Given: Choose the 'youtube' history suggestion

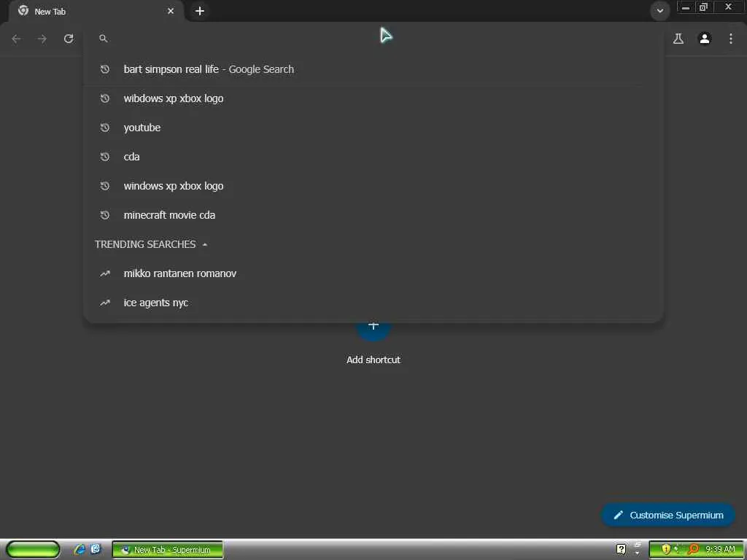Looking at the screenshot, I should tap(373, 128).
